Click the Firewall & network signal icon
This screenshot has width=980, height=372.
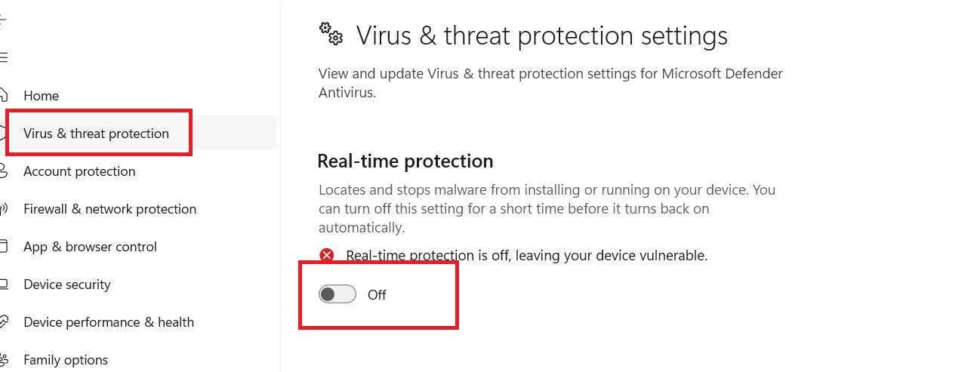pos(4,209)
